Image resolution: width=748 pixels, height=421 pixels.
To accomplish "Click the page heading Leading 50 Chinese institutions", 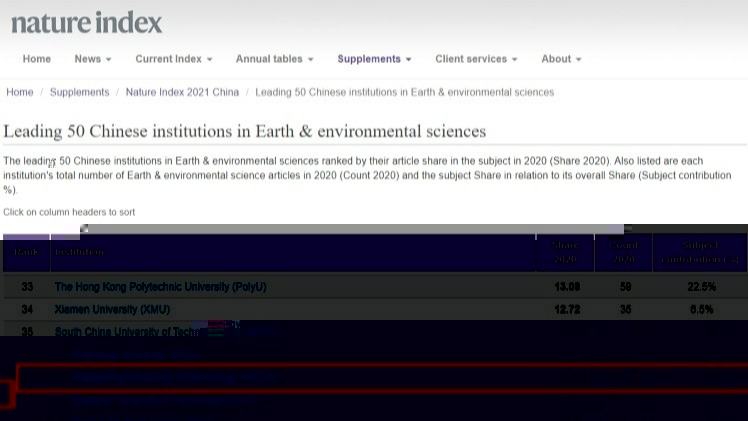I will (x=245, y=131).
